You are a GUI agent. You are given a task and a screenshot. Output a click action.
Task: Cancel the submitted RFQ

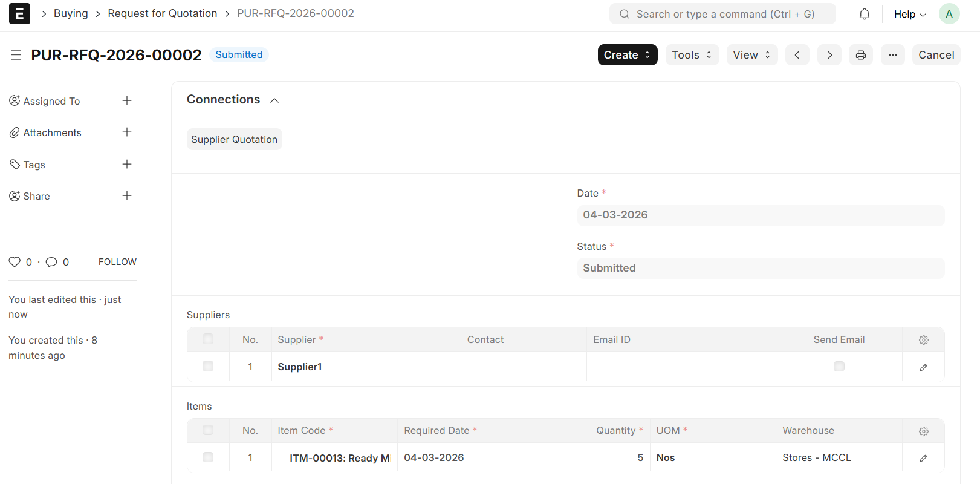coord(936,55)
